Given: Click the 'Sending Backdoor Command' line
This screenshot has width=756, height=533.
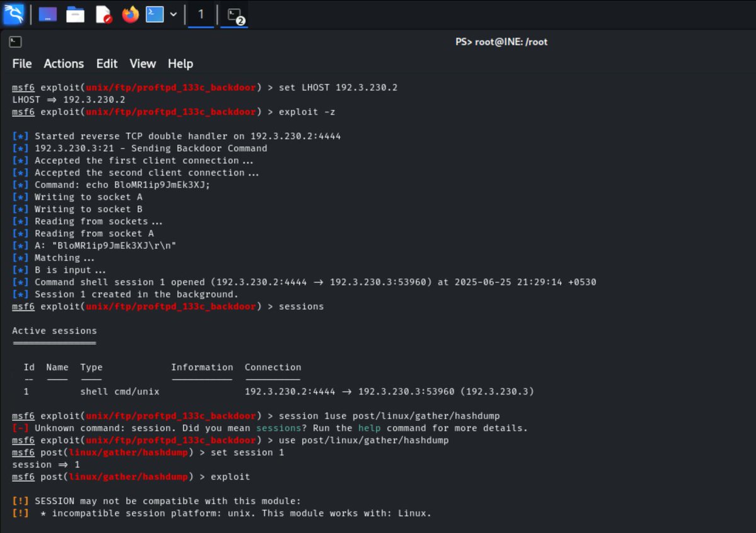Looking at the screenshot, I should pyautogui.click(x=140, y=149).
